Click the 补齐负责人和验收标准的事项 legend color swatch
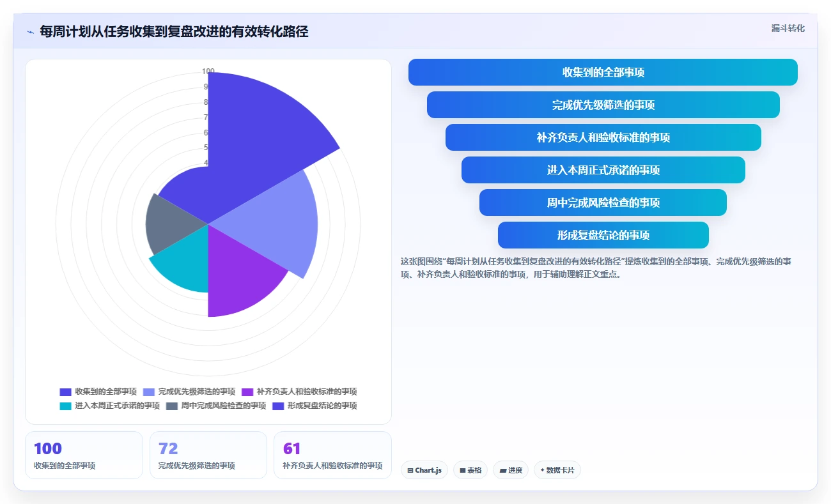This screenshot has height=504, width=831. (247, 392)
